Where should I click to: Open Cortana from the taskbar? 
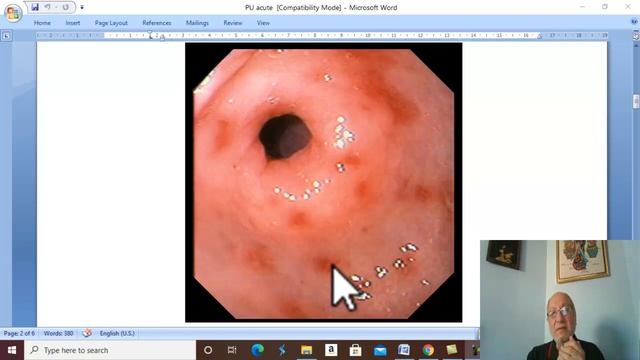point(208,350)
